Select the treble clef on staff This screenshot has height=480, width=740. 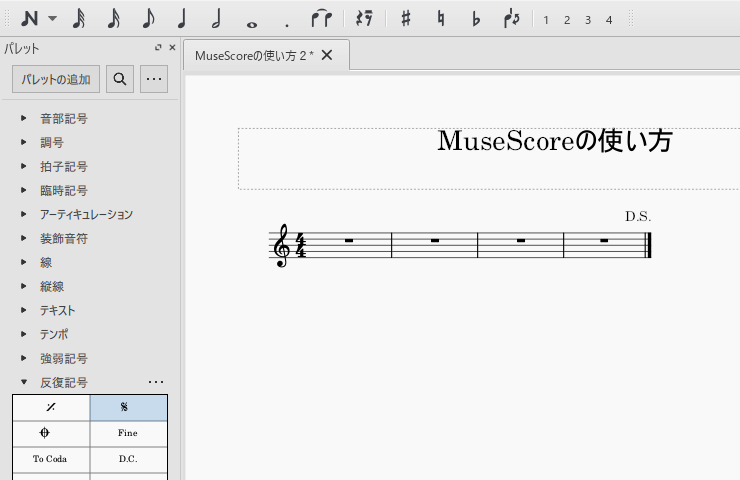click(x=282, y=245)
